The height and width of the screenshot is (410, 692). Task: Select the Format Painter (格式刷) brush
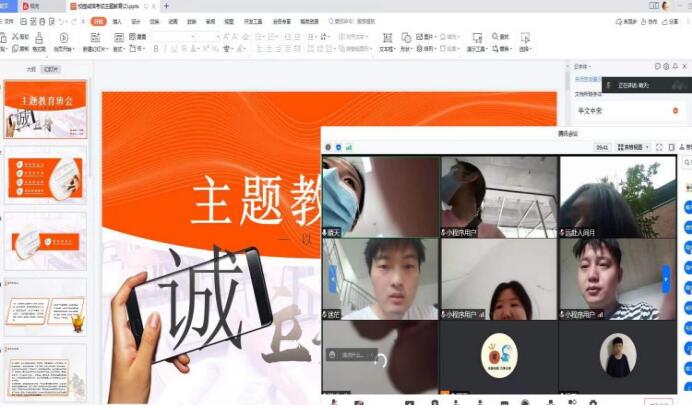click(x=39, y=42)
